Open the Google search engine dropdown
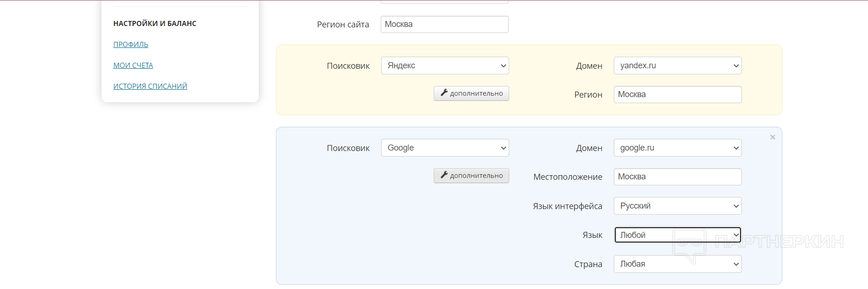Viewport: 868px width, 289px height. [x=445, y=148]
